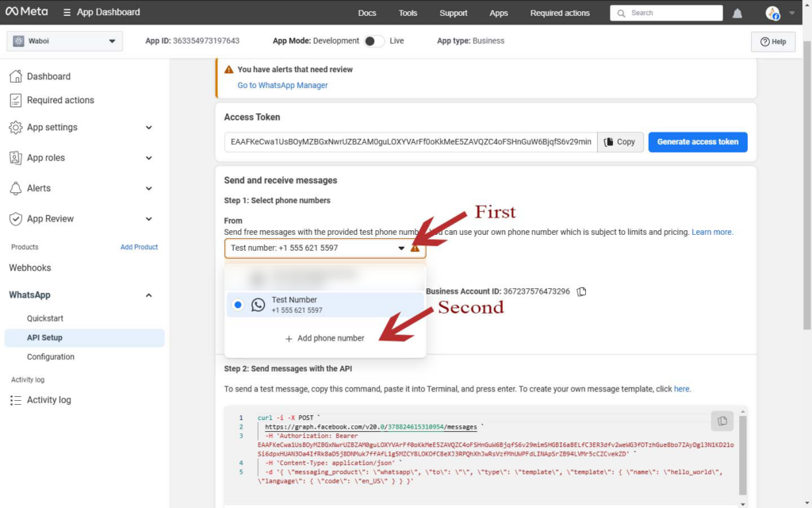Click the graph.facebook.com URL in code
Screen dimensions: 812x508
[371, 427]
